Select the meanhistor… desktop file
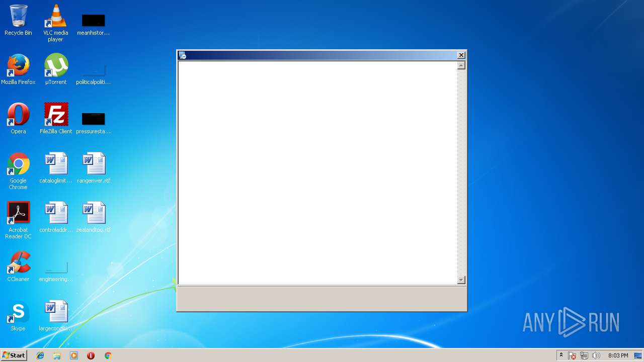This screenshot has height=362, width=644. pos(93,24)
